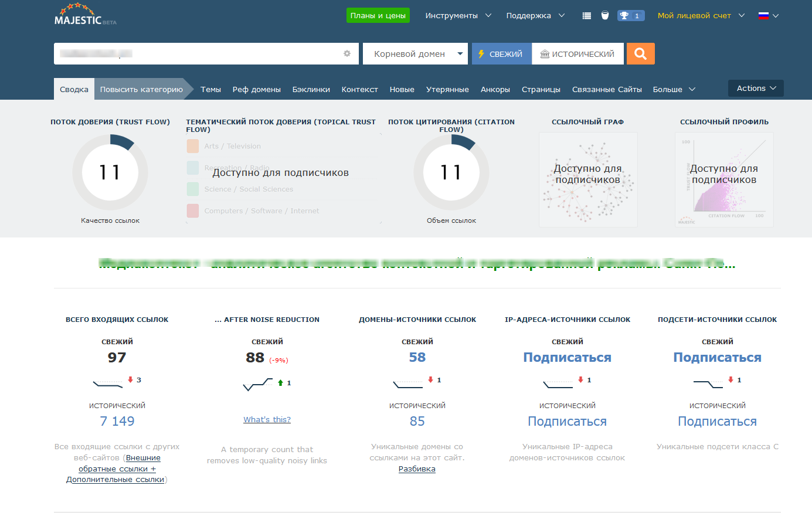Image resolution: width=812 pixels, height=526 pixels.
Task: Click the fresh referring domains count 58
Action: point(417,357)
